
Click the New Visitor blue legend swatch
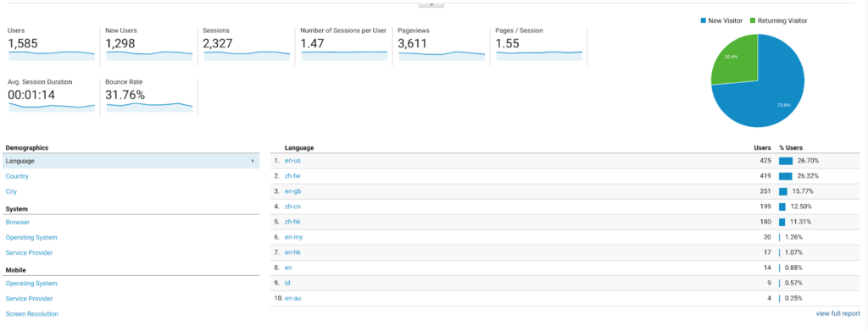coord(703,20)
